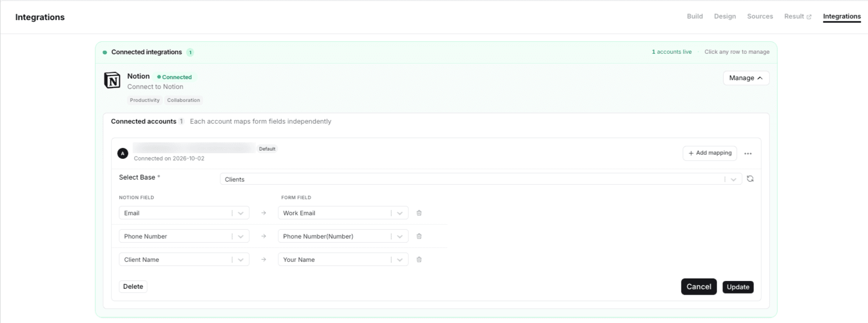This screenshot has height=323, width=868.
Task: Open the Your Name form field dropdown
Action: point(343,259)
